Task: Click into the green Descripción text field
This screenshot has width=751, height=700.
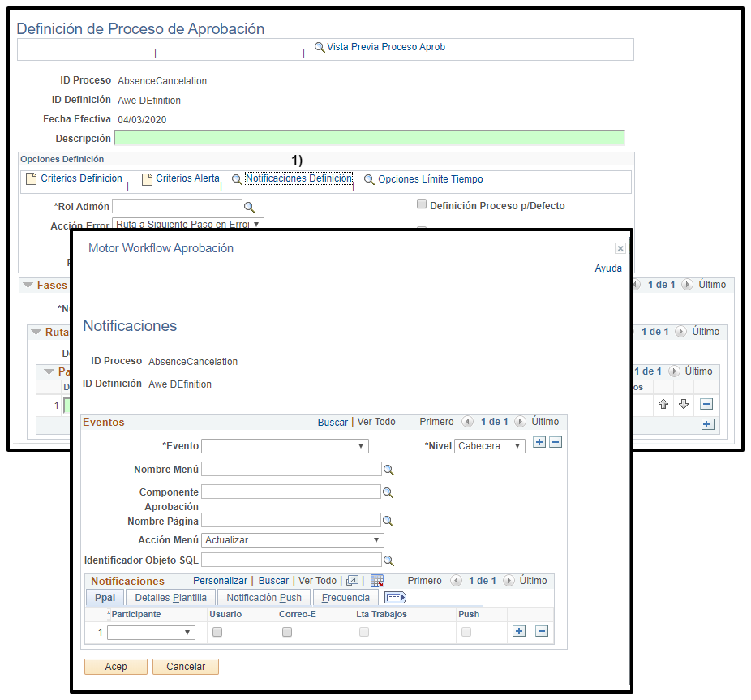Action: tap(369, 138)
